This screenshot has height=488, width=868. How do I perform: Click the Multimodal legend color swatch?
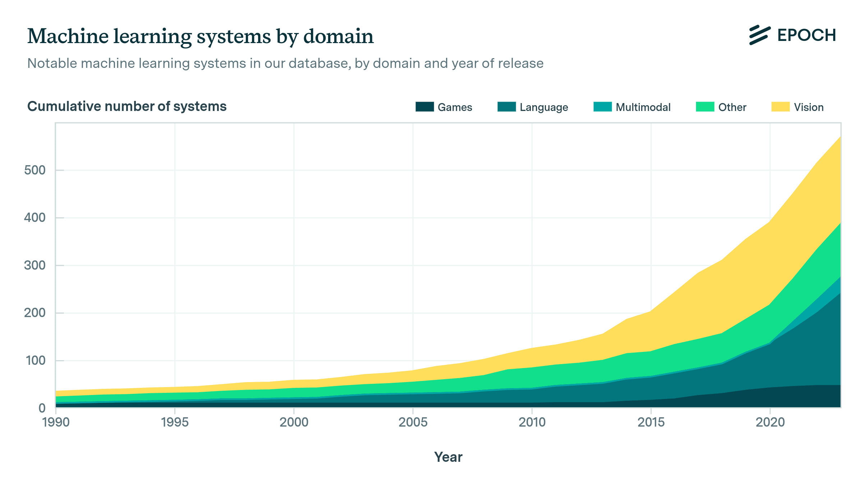pyautogui.click(x=602, y=107)
